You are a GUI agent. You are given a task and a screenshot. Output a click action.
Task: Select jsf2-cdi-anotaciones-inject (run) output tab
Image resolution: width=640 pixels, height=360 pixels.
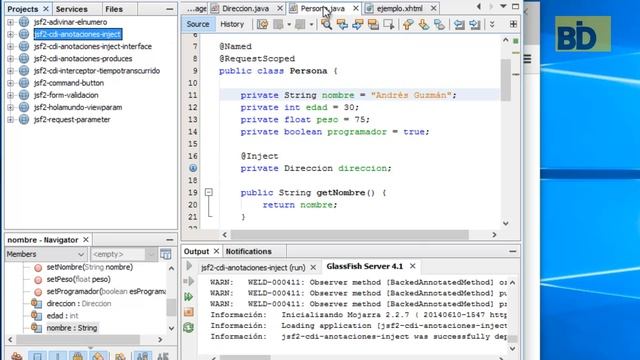tap(253, 268)
